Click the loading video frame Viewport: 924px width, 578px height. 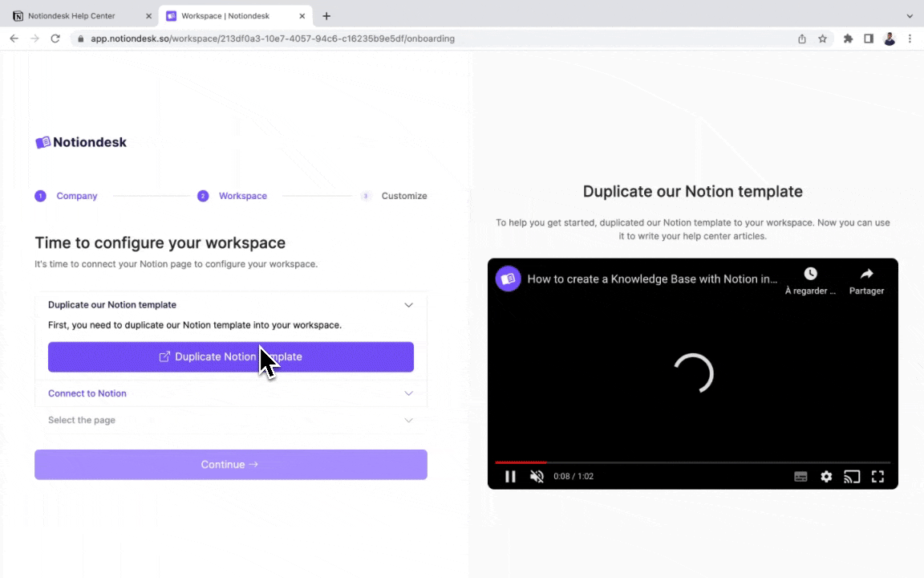pyautogui.click(x=693, y=373)
